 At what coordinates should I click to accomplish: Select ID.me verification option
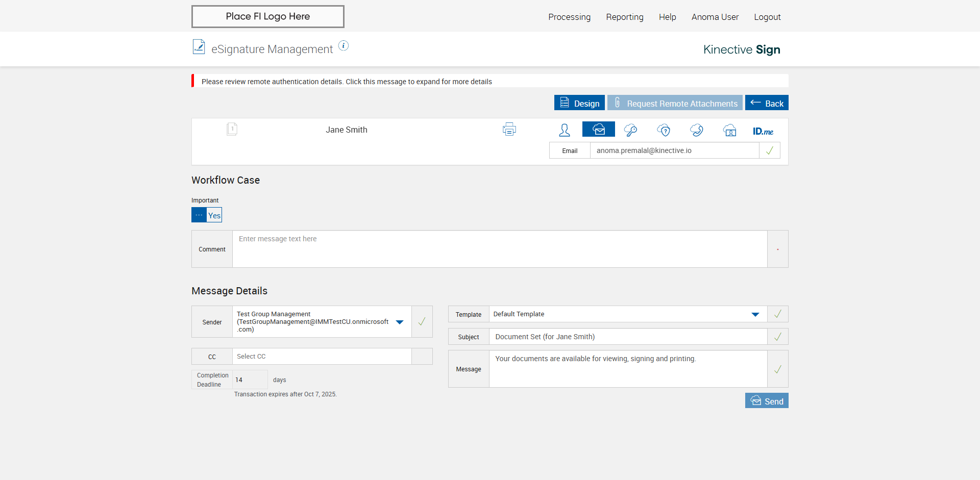763,131
